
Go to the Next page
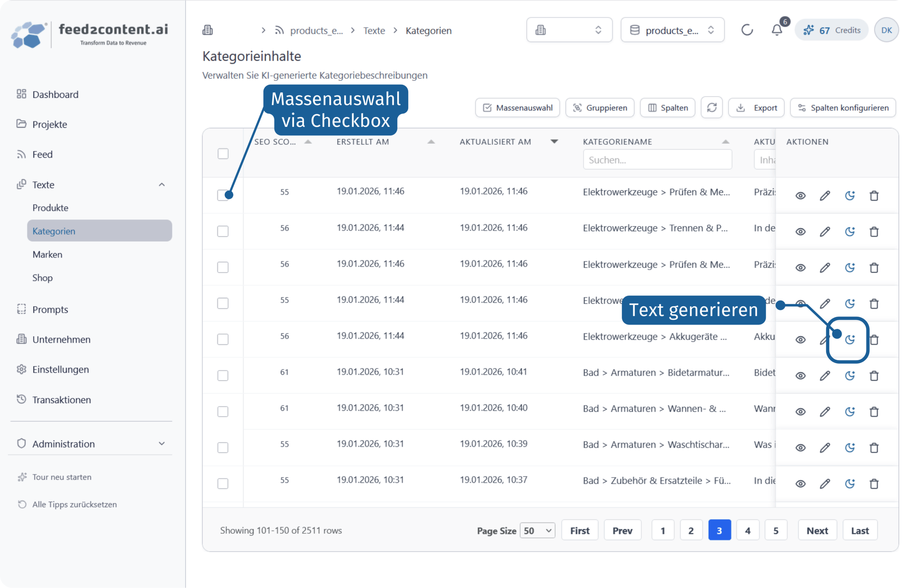pyautogui.click(x=817, y=531)
